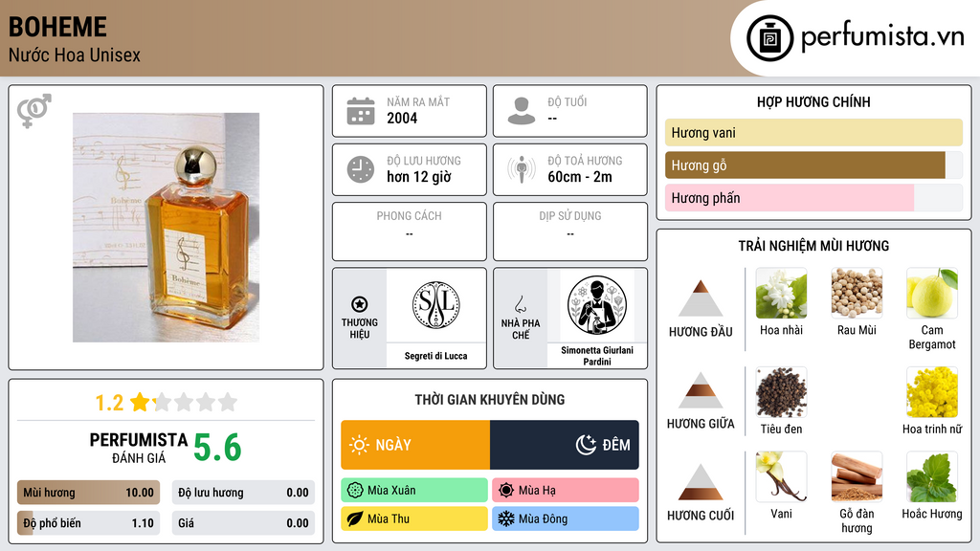Select the Đêm nighttime segment
This screenshot has height=551, width=980.
(x=565, y=445)
